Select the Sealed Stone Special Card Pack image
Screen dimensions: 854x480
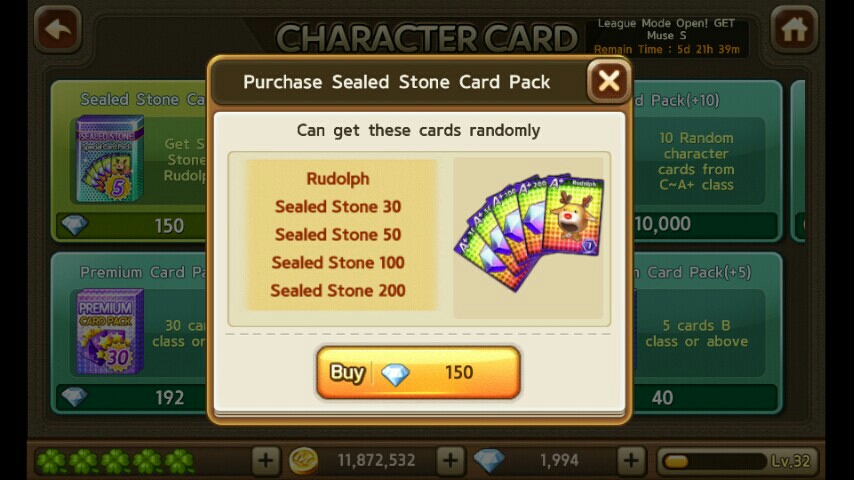(109, 159)
